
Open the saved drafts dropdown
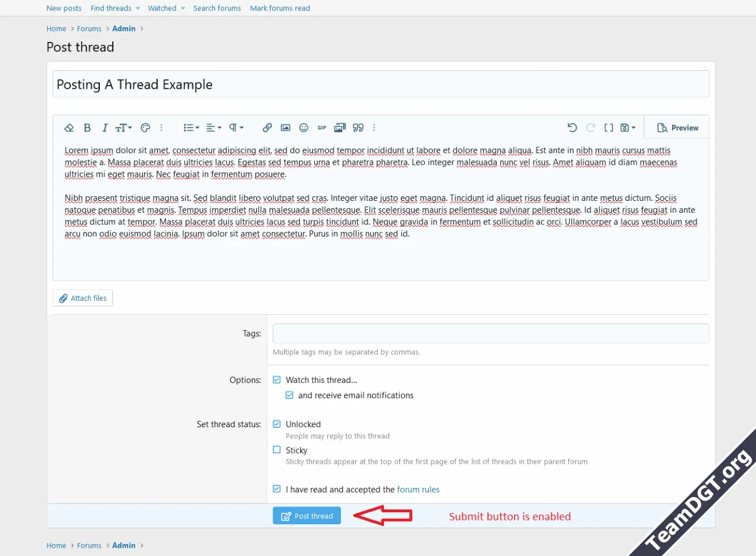click(x=626, y=127)
